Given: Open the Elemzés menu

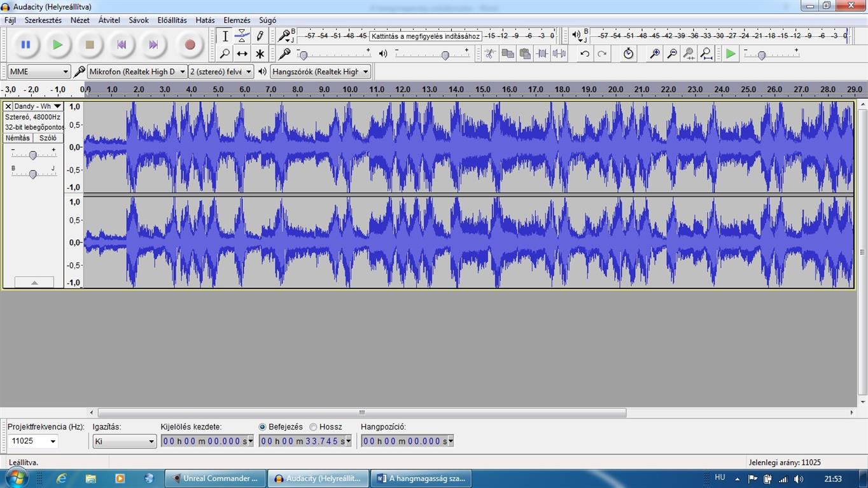Looking at the screenshot, I should point(237,20).
